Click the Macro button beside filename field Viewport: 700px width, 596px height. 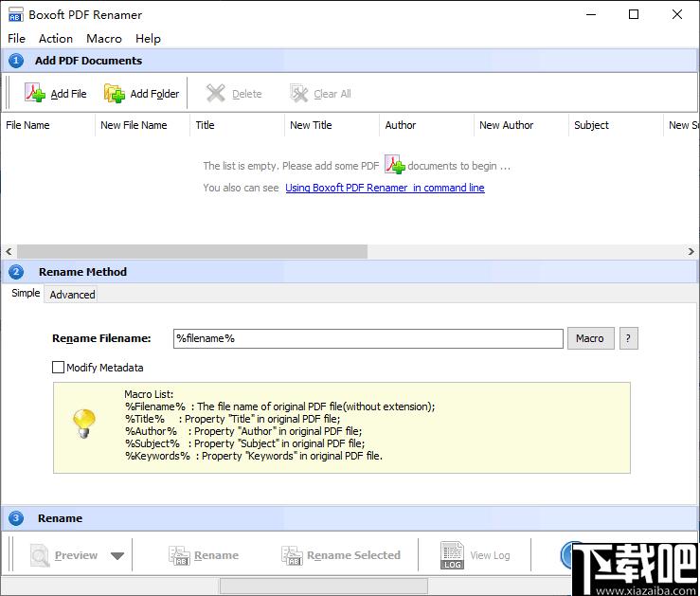click(x=591, y=338)
